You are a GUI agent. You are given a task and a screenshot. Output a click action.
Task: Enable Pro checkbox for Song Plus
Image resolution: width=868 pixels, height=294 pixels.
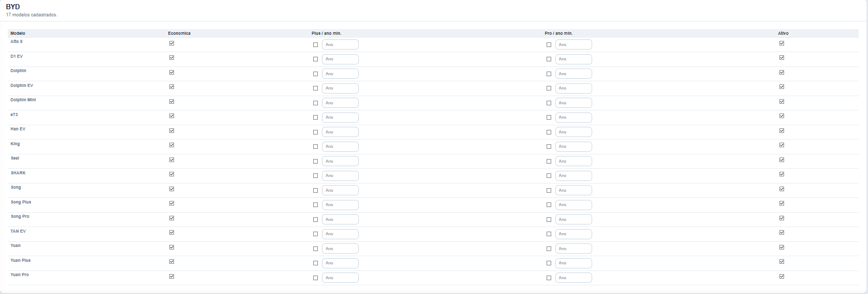549,205
